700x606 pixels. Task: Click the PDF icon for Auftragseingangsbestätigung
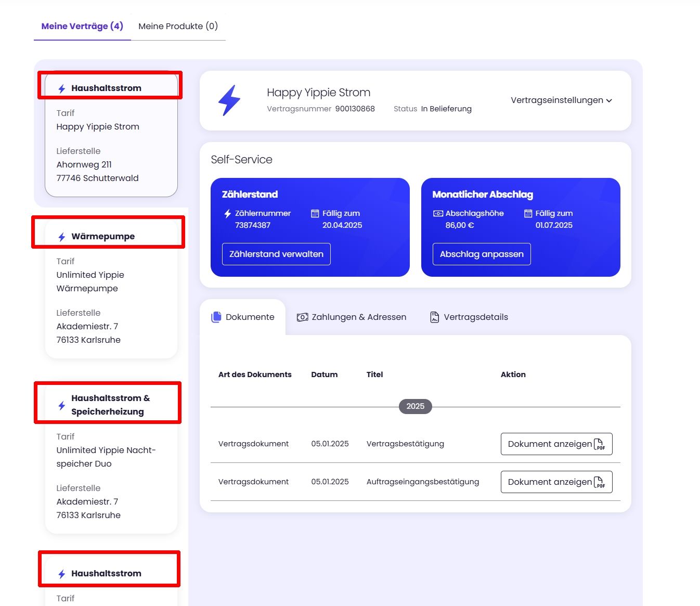point(599,482)
